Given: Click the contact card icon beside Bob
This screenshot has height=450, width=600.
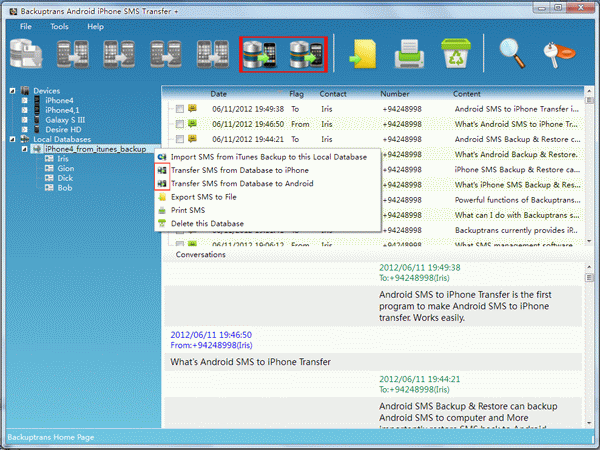Looking at the screenshot, I should click(x=49, y=188).
